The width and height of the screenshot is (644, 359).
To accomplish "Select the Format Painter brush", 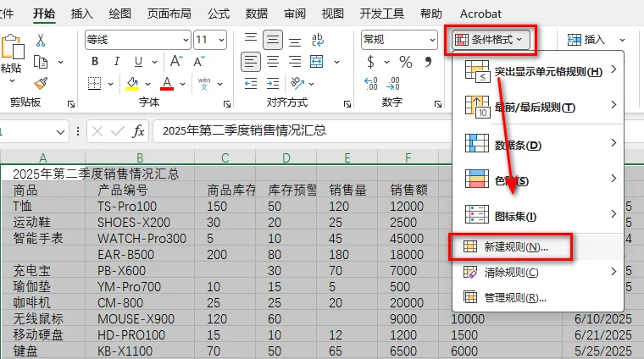I will [41, 83].
